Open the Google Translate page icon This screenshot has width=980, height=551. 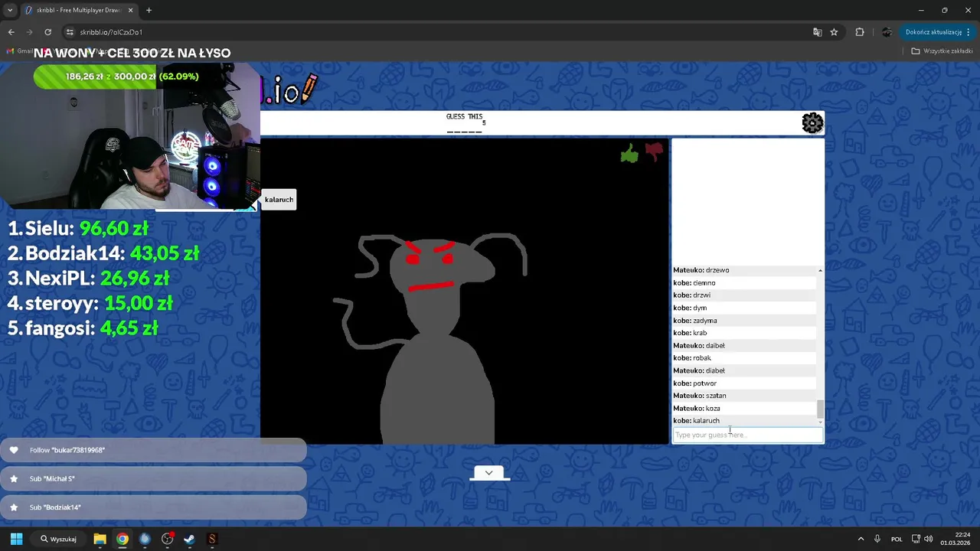817,32
